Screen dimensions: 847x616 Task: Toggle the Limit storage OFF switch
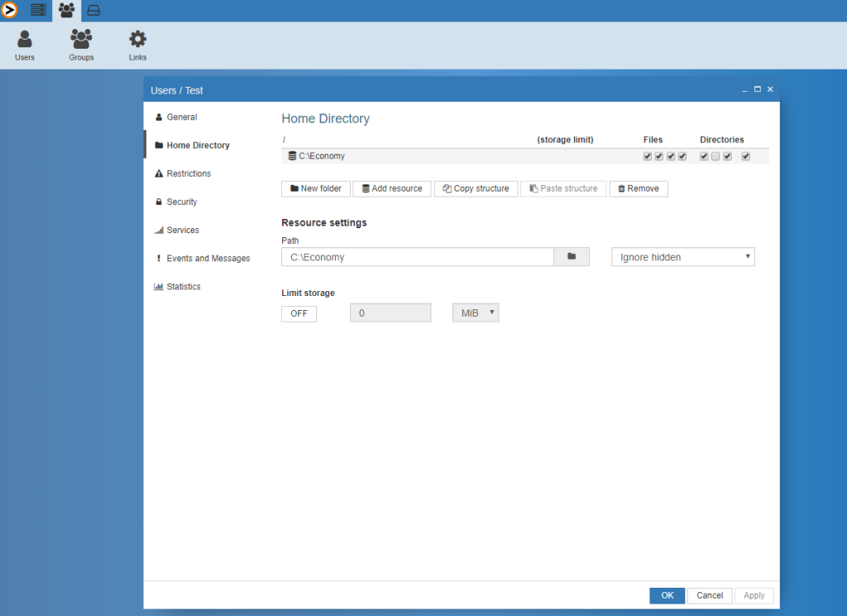click(x=299, y=313)
